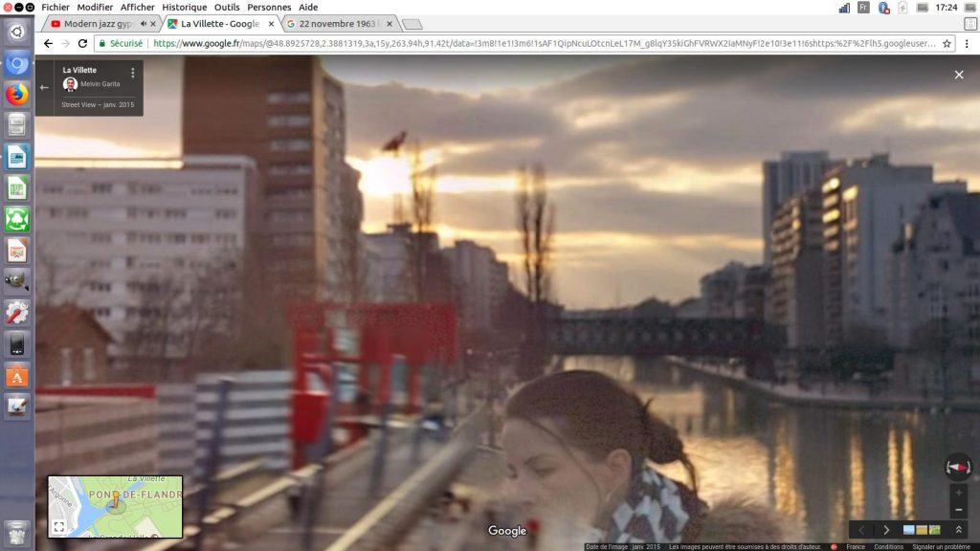The height and width of the screenshot is (551, 980).
Task: Expand the image strip with double chevron
Action: 958,530
